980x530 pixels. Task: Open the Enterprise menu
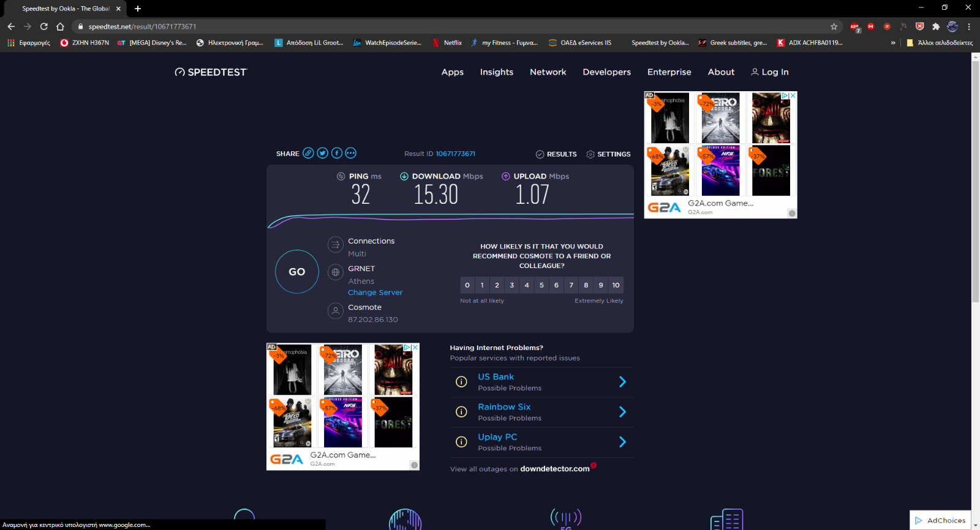(669, 72)
